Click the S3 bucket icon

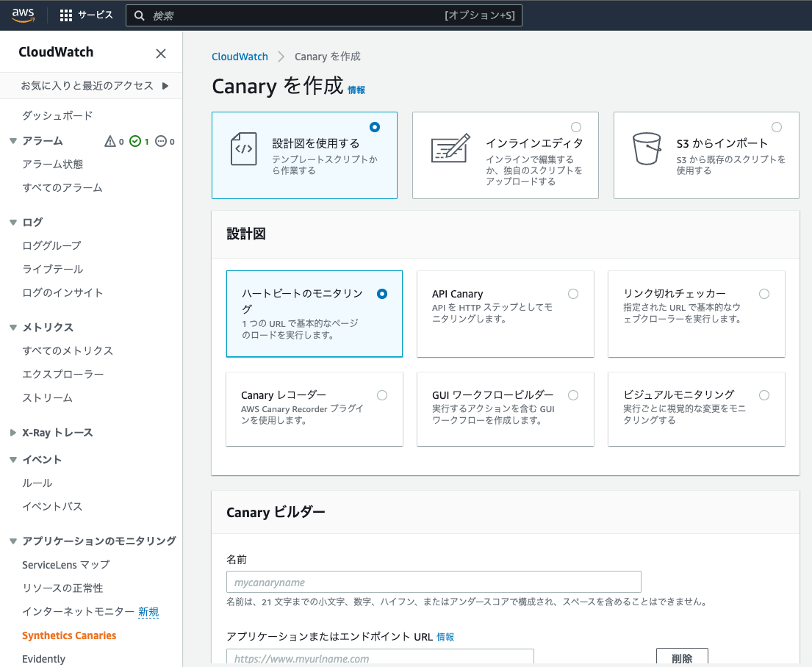pyautogui.click(x=647, y=148)
